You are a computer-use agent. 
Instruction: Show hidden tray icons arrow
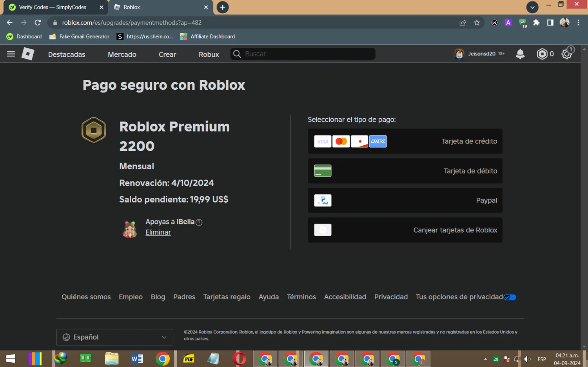point(485,359)
